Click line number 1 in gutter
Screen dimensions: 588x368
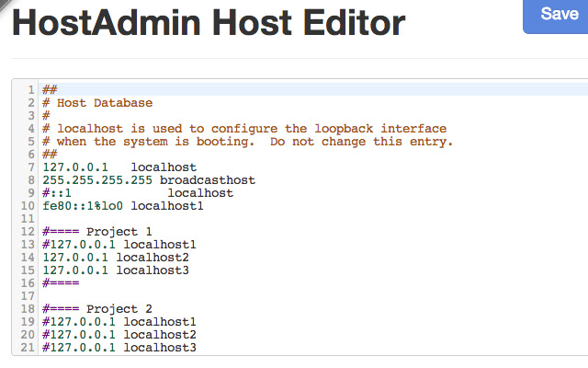coord(30,90)
